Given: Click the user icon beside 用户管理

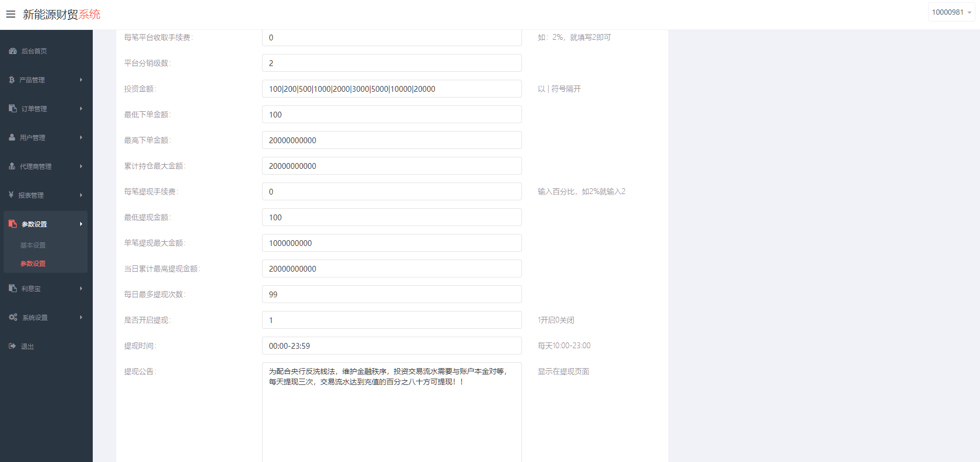Looking at the screenshot, I should pos(12,137).
